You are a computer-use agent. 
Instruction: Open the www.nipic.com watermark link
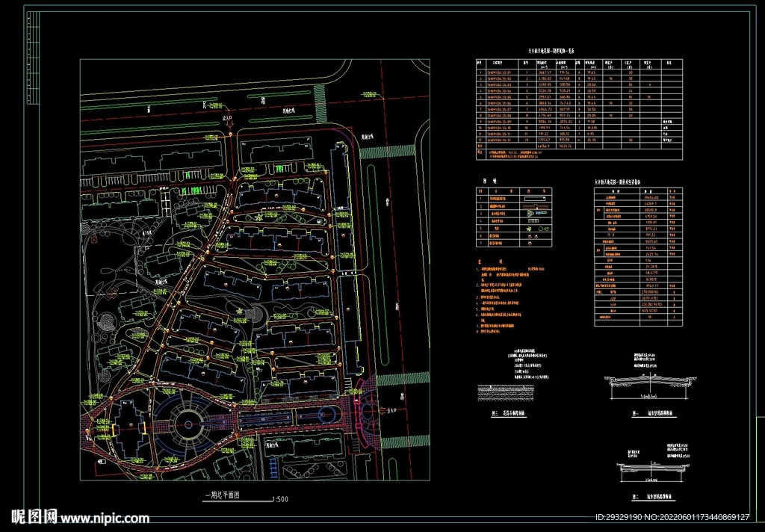tap(105, 518)
